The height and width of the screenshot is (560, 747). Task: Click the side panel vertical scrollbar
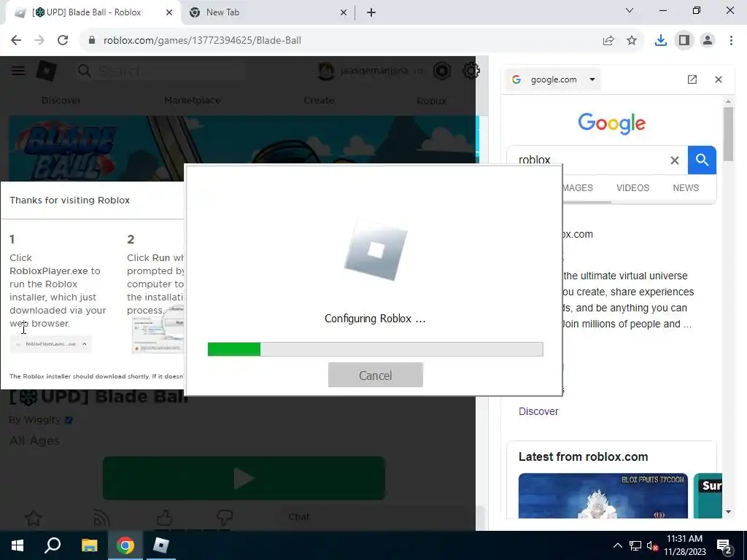pos(728,134)
